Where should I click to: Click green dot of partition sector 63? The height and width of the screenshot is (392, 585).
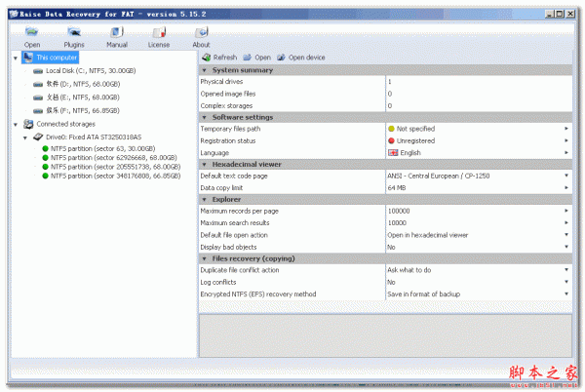pyautogui.click(x=46, y=148)
